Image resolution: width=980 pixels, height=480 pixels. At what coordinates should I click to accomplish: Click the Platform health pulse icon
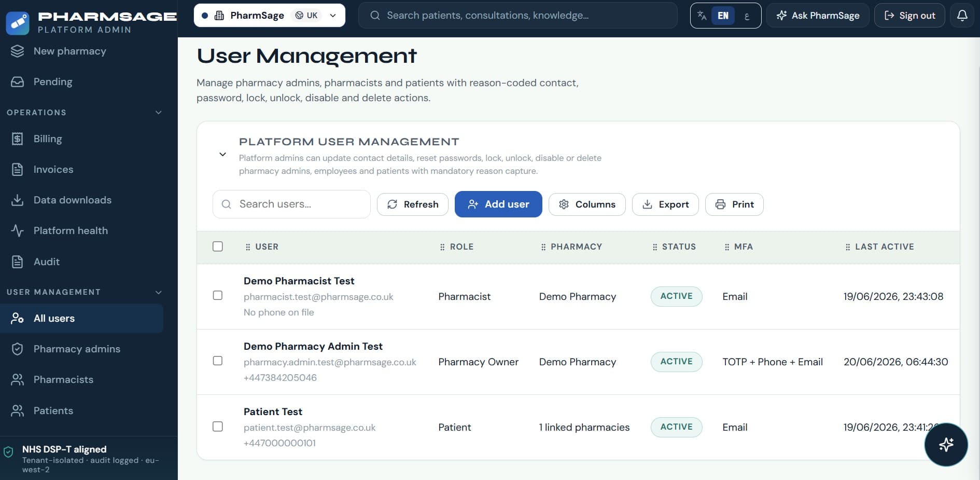[x=18, y=230]
